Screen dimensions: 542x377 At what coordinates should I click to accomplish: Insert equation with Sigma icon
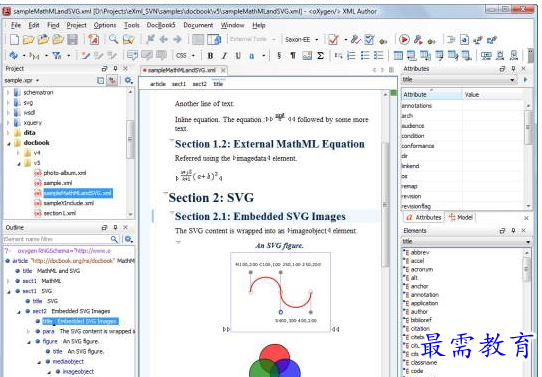[320, 55]
